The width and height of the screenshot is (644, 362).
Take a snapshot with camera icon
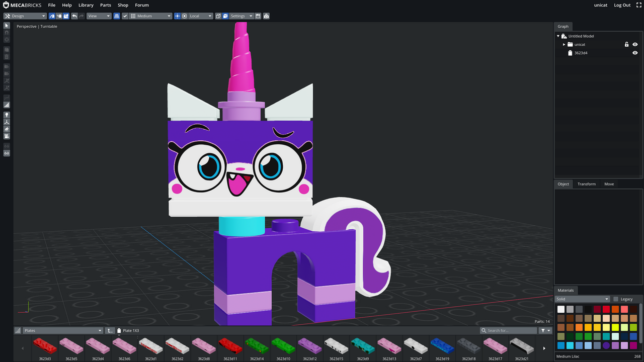click(266, 16)
